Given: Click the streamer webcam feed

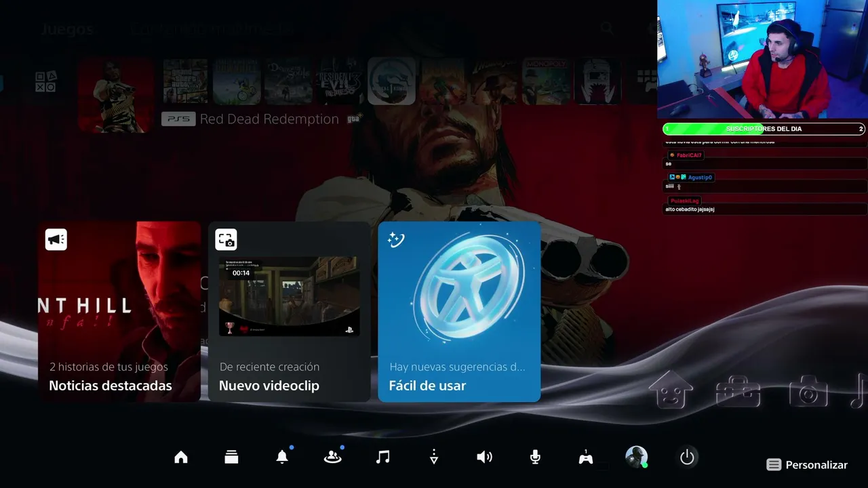Looking at the screenshot, I should pyautogui.click(x=762, y=60).
